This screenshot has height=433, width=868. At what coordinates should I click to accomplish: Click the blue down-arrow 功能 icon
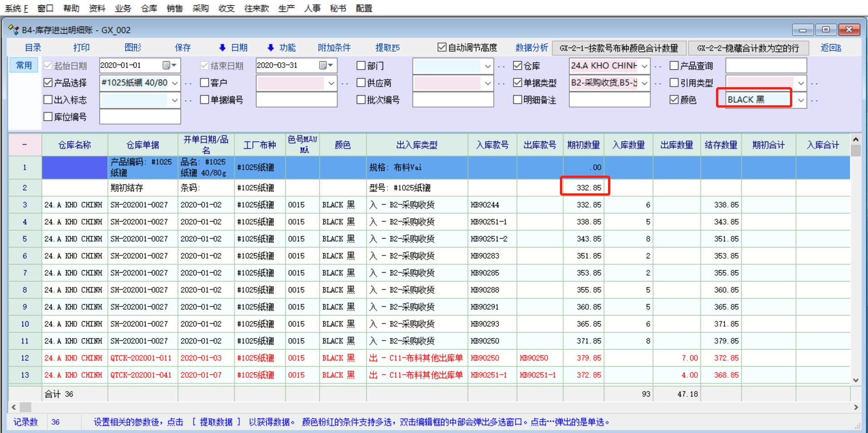pyautogui.click(x=271, y=48)
